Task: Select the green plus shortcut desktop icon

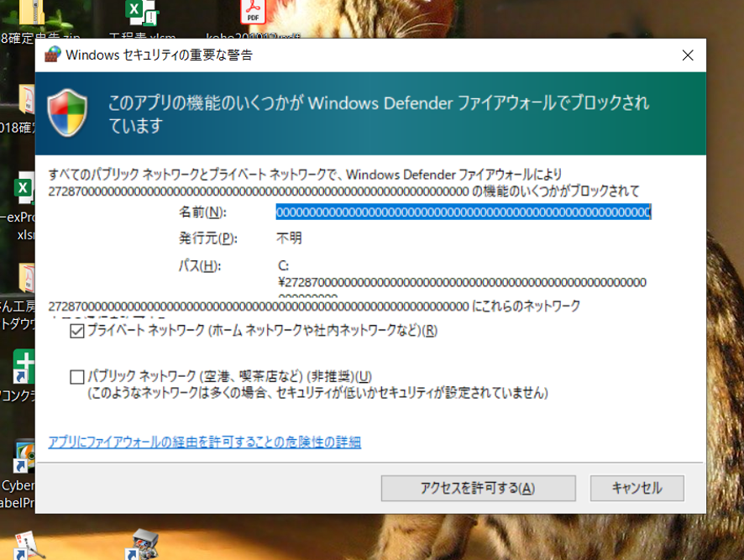Action: click(24, 366)
